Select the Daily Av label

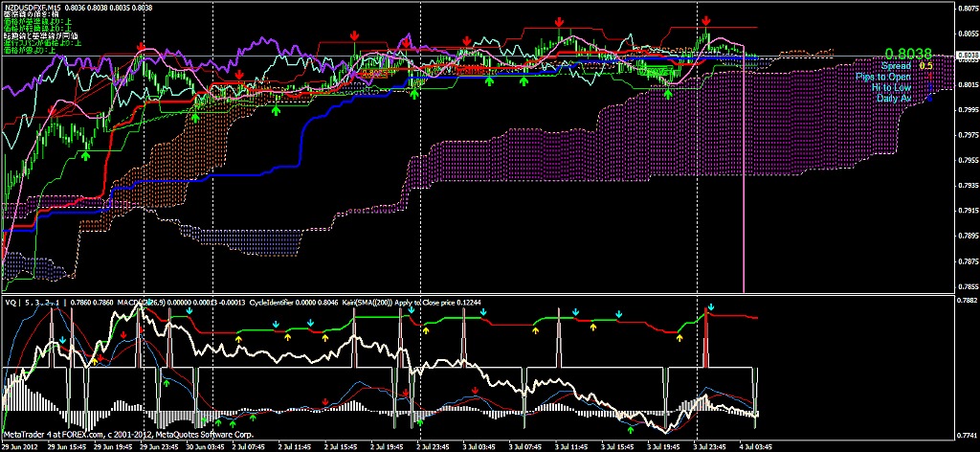click(893, 98)
